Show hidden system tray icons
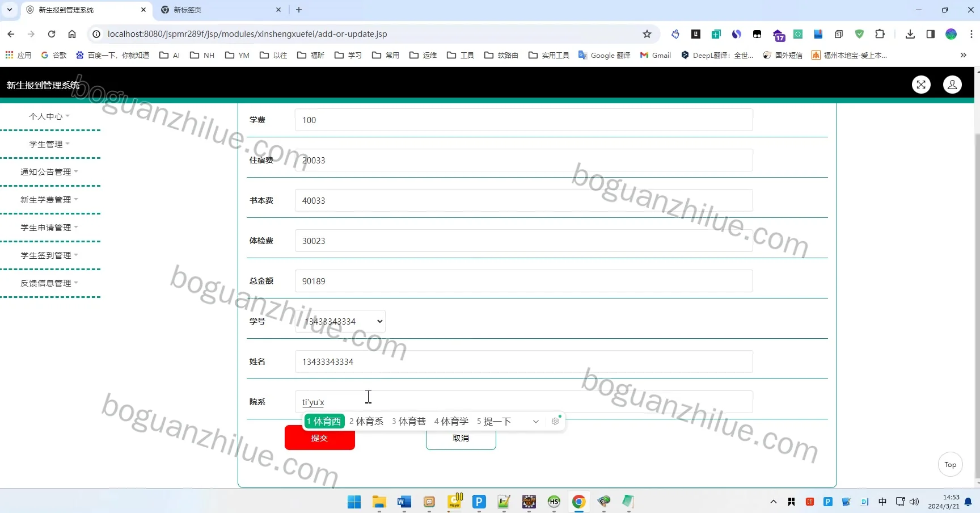 tap(773, 502)
